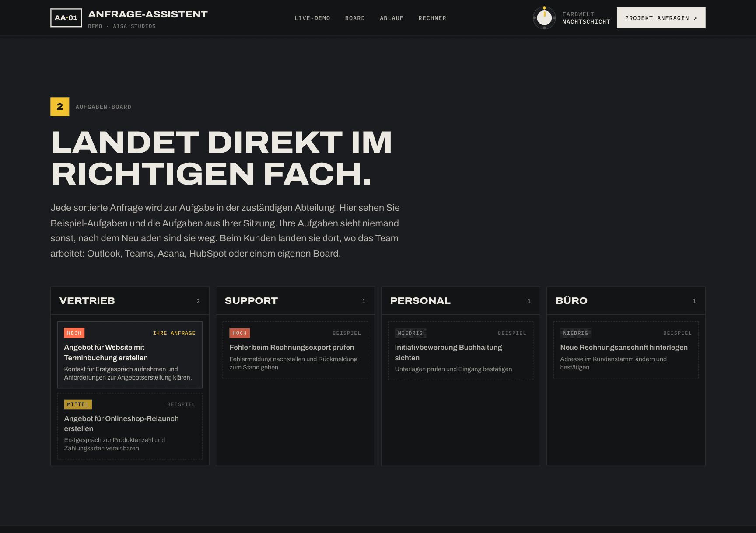The image size is (756, 533).
Task: Click the Ihre Anfrage label
Action: point(174,333)
